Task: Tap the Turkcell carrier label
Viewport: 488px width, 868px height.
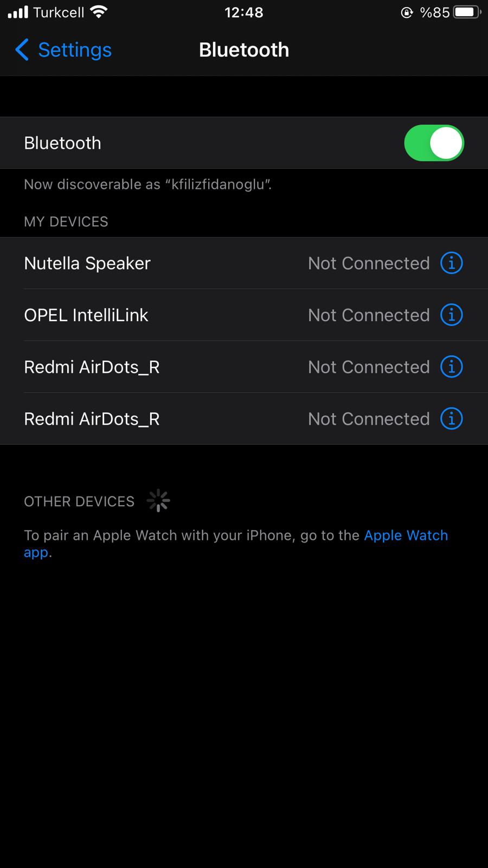Action: pos(59,12)
